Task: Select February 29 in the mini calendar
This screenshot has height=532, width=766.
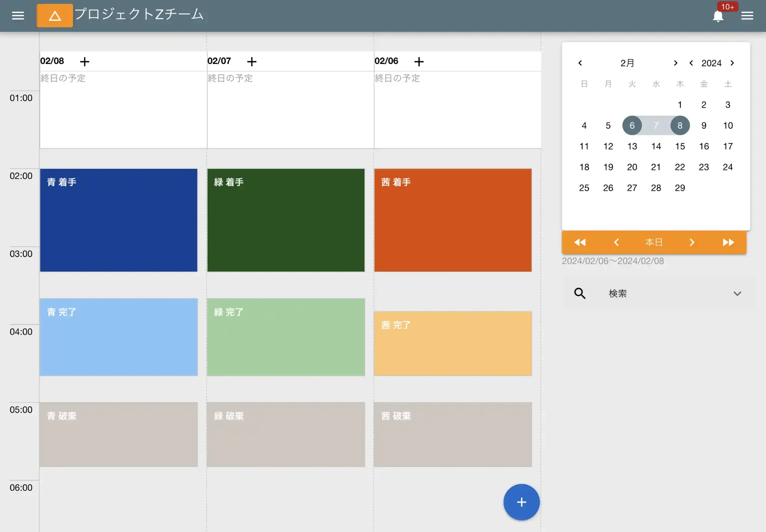Action: coord(680,188)
